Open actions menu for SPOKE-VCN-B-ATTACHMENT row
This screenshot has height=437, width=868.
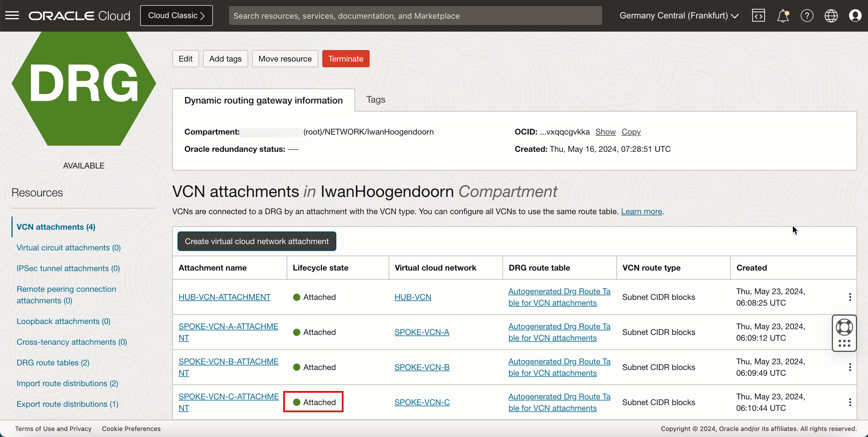point(850,367)
